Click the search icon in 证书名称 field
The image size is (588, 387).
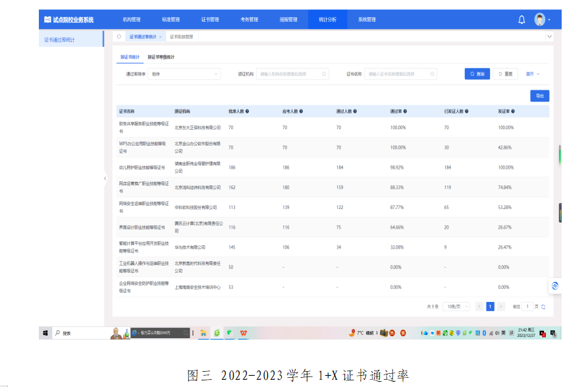point(432,74)
